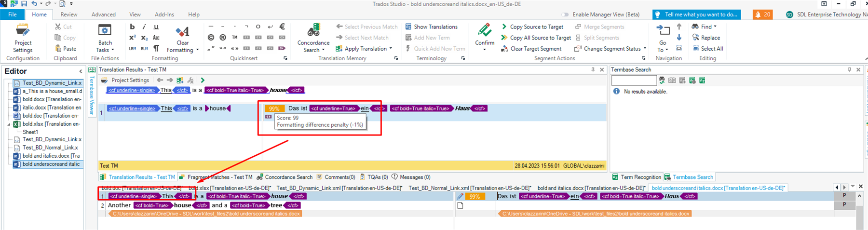868x230 pixels.
Task: Open Apply Translation dropdown
Action: click(391, 49)
